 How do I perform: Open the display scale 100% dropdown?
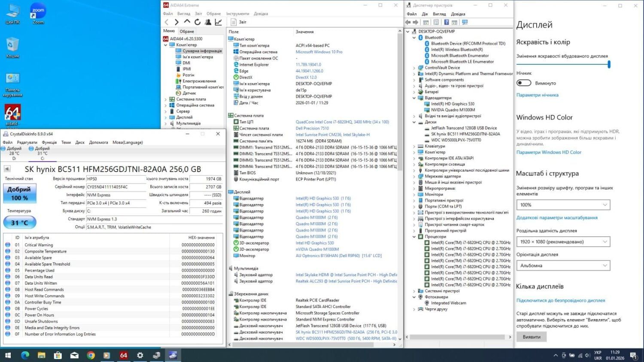(x=563, y=205)
